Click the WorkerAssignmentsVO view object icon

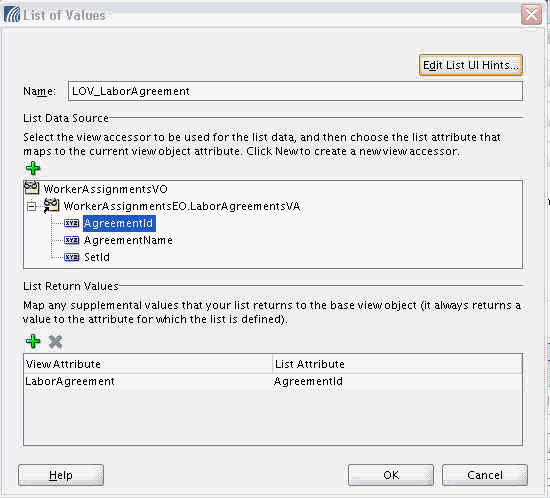[31, 188]
